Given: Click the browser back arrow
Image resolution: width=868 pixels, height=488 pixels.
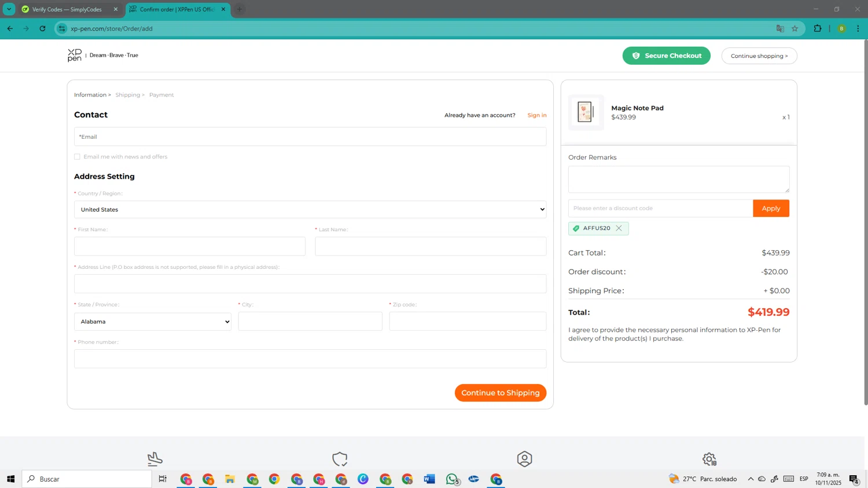Looking at the screenshot, I should tap(10, 28).
